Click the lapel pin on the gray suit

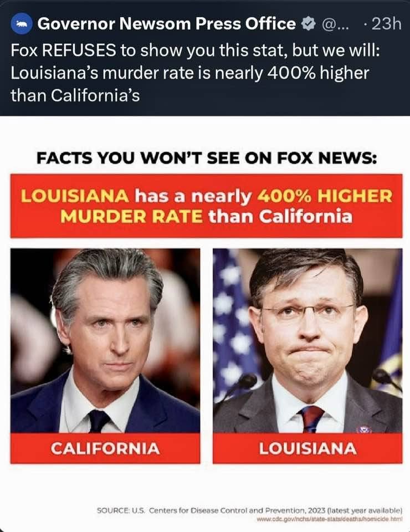364,429
